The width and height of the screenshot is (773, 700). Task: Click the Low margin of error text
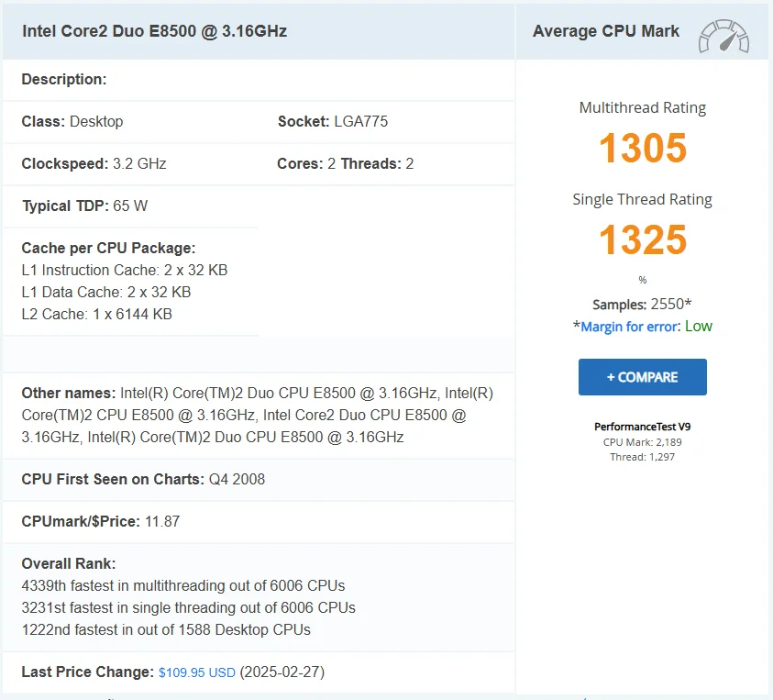(x=699, y=326)
